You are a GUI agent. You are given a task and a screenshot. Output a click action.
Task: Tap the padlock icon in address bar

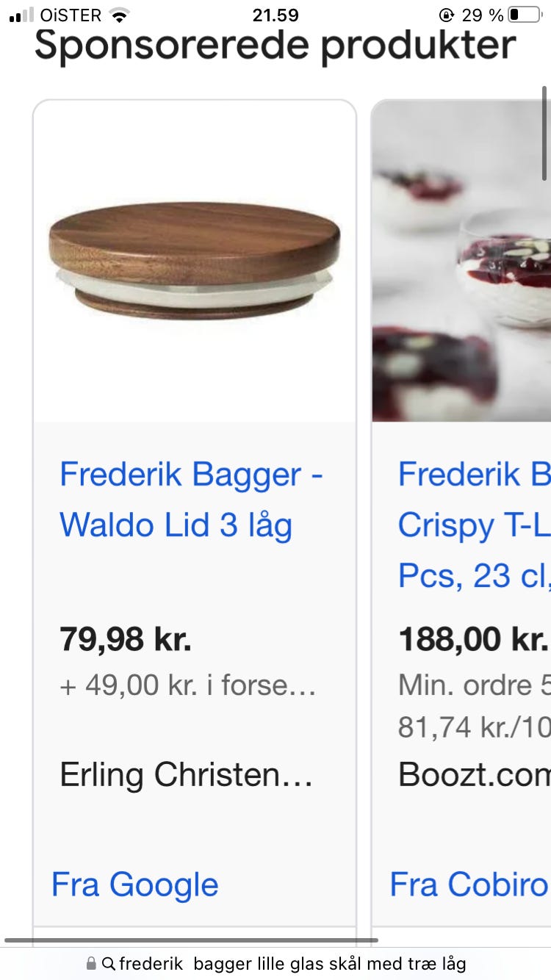pyautogui.click(x=91, y=963)
